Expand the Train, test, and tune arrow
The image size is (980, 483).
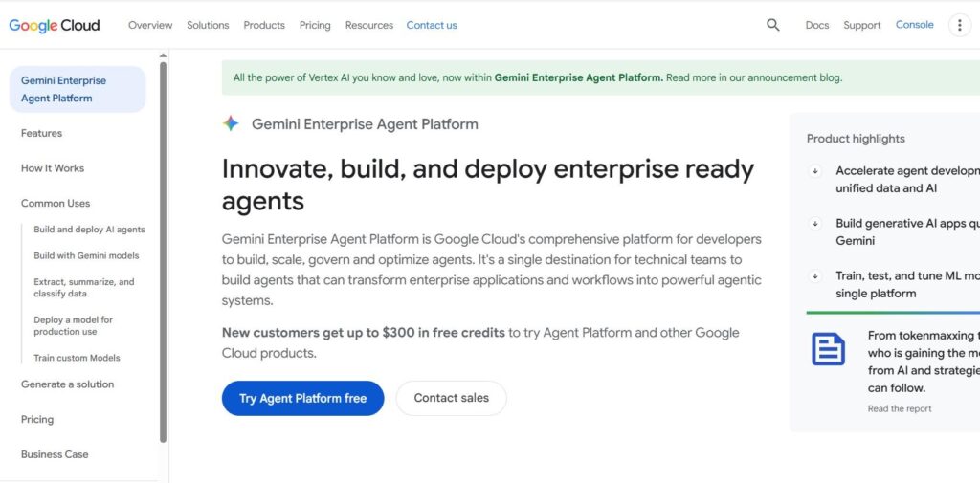point(815,275)
